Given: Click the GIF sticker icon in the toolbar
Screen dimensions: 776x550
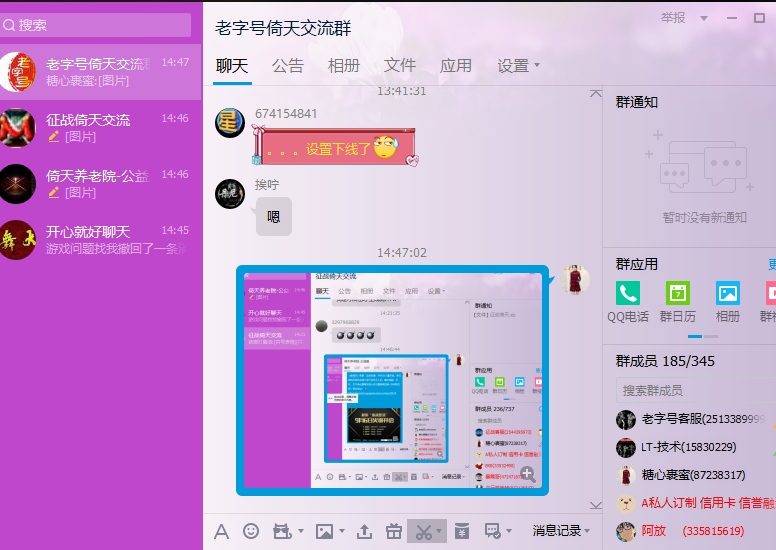Looking at the screenshot, I should [x=282, y=531].
